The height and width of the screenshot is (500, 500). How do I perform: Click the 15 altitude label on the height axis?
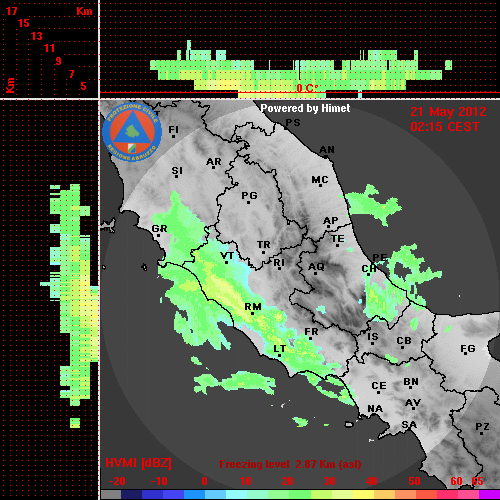click(x=24, y=23)
